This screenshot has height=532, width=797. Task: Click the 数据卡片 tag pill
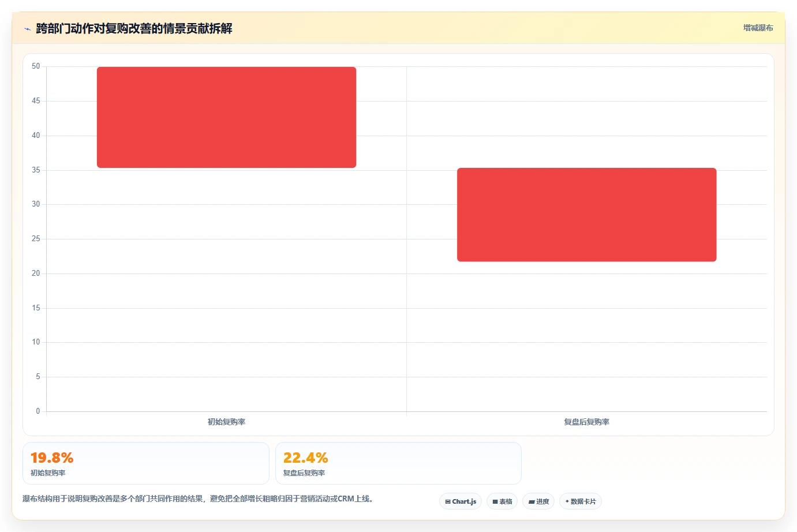pyautogui.click(x=581, y=501)
